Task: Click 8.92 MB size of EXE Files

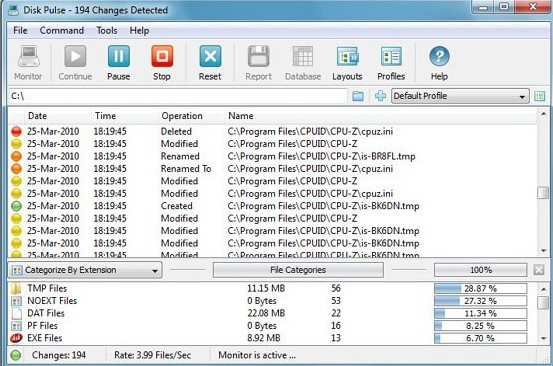Action: [x=263, y=338]
